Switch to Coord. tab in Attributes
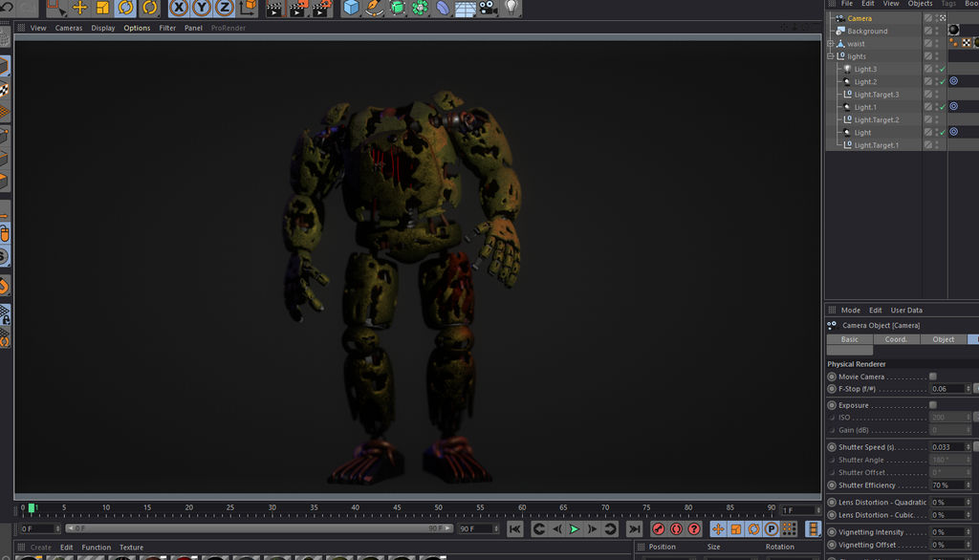 896,339
